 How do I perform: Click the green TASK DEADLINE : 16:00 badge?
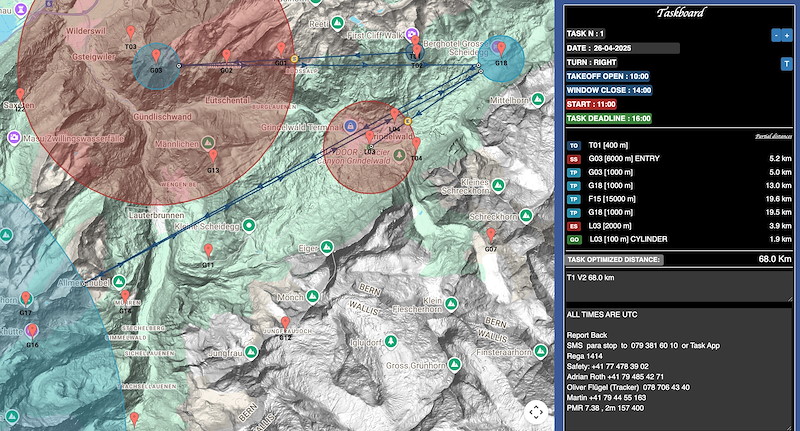point(609,118)
